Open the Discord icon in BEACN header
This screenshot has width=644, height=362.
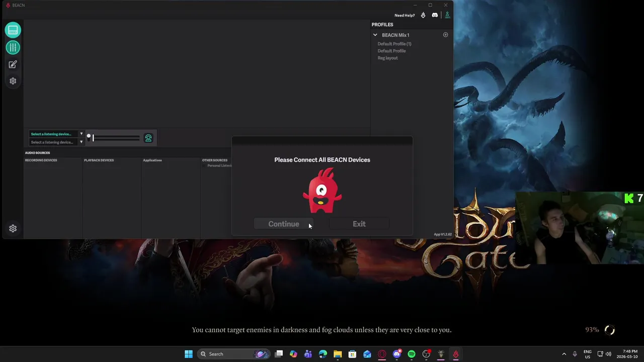[x=435, y=15]
